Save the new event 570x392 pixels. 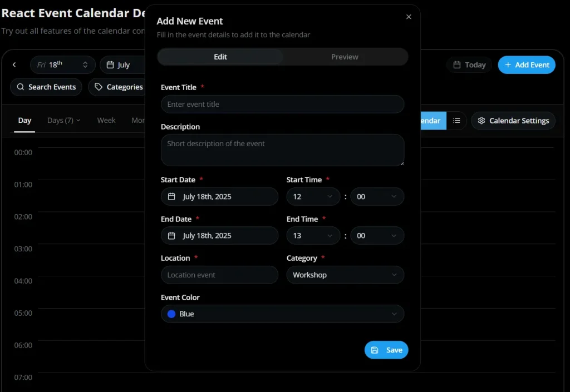[x=386, y=350]
